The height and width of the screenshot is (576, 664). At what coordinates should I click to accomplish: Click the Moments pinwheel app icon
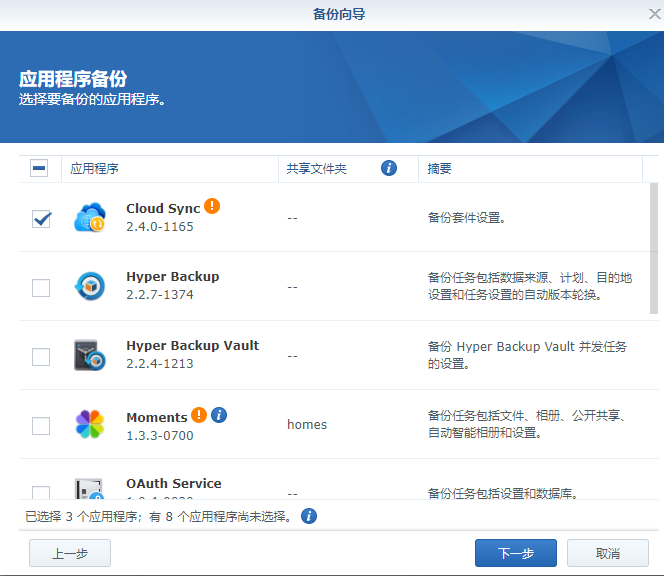[x=90, y=424]
